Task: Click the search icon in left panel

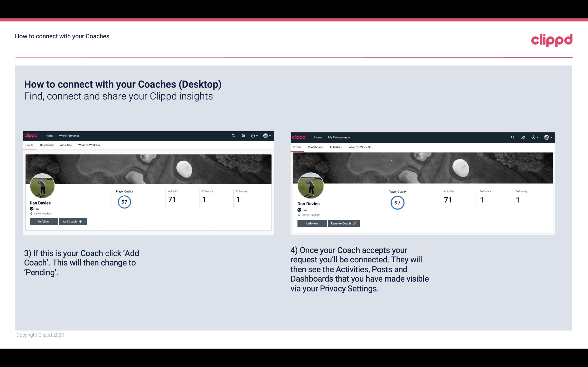Action: tap(233, 135)
